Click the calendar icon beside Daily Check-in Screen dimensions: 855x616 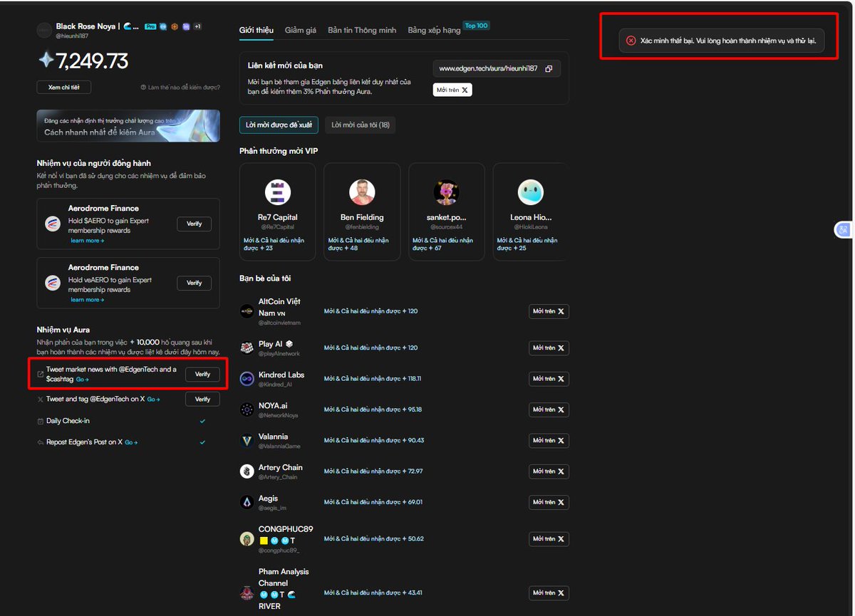(x=40, y=421)
